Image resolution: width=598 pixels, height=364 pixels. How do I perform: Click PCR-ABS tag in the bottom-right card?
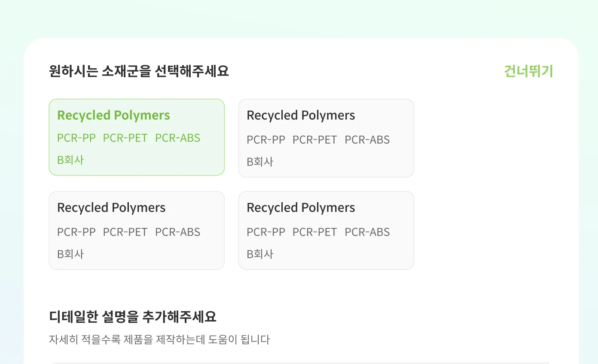point(367,232)
